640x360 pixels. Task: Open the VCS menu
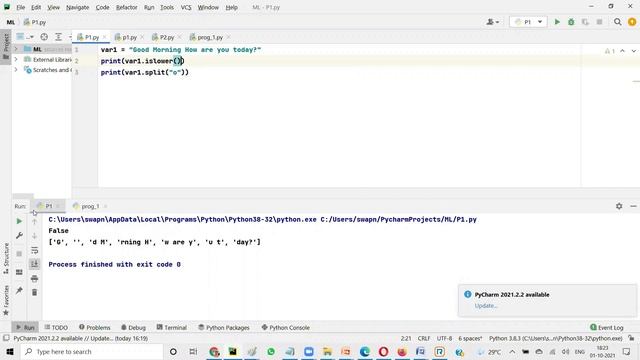click(186, 7)
